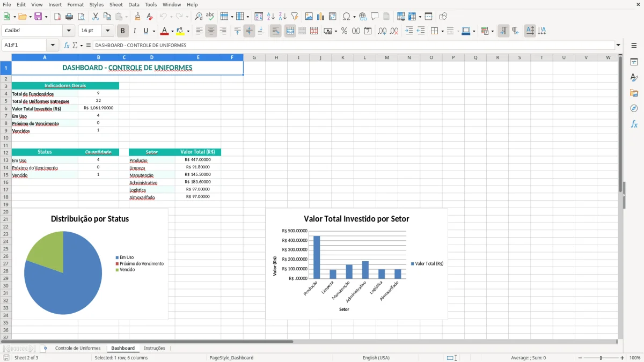Apply the red font color swatch

[x=165, y=31]
